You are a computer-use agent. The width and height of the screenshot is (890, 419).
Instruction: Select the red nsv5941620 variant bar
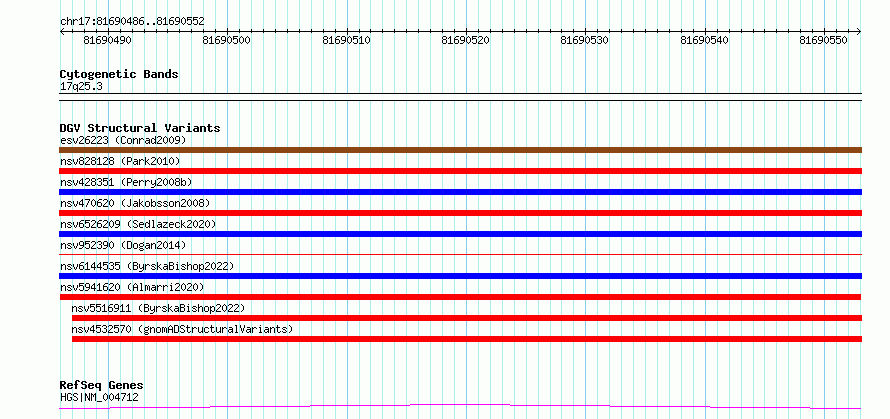pos(460,297)
